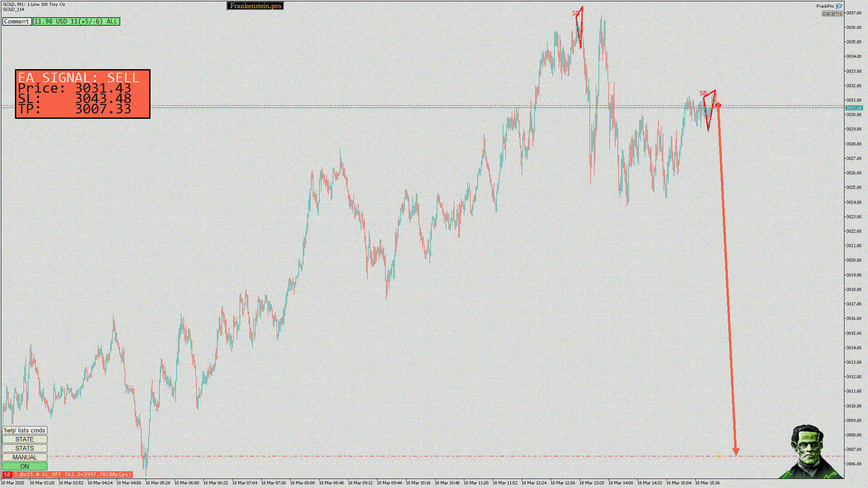Viewport: 868px width, 488px height.
Task: Click the green profit summary 11.98 USD
Action: [76, 21]
